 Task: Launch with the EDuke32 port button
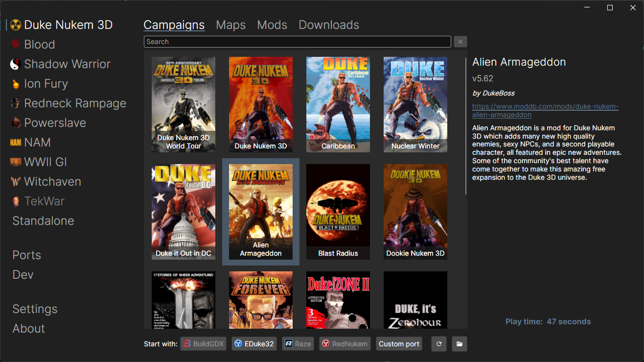254,344
